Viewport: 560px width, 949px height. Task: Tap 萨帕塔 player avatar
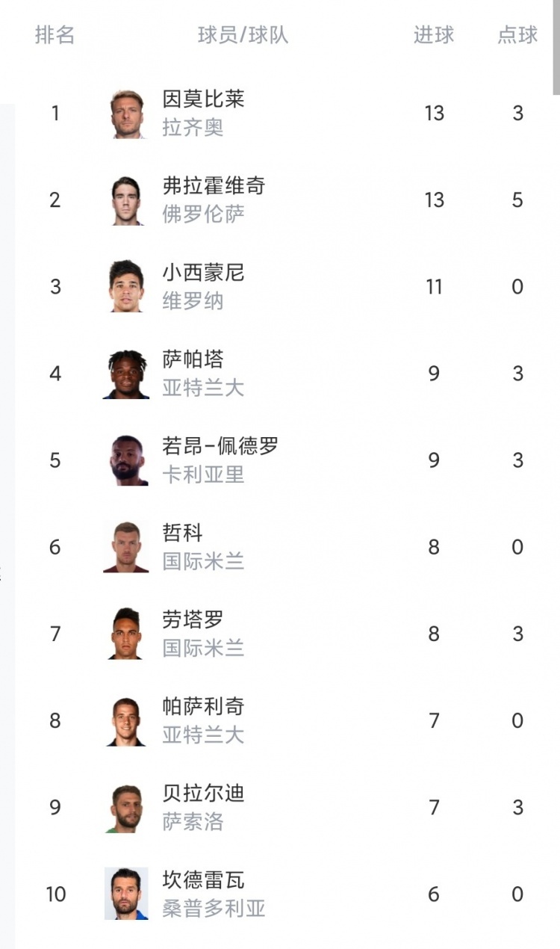(126, 374)
